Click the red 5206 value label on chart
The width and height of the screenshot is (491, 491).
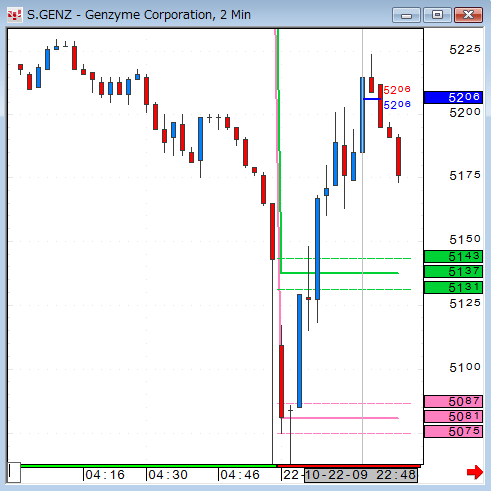pyautogui.click(x=397, y=90)
